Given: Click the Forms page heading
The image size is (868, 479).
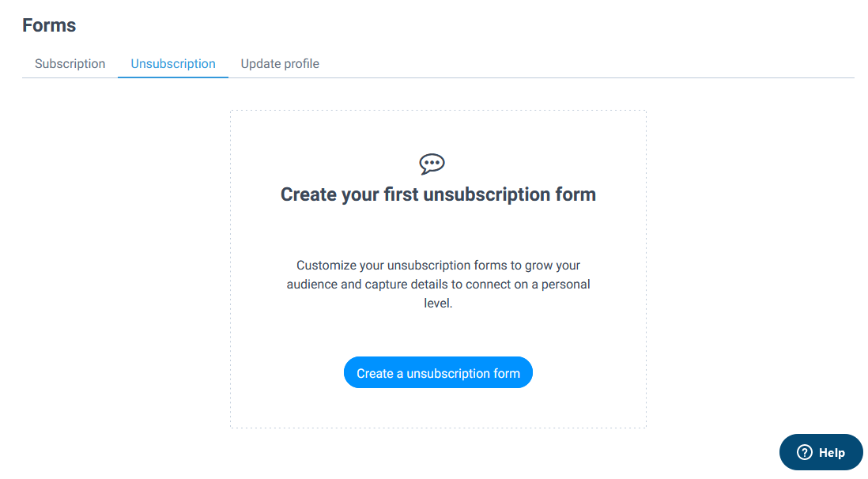Looking at the screenshot, I should point(49,25).
